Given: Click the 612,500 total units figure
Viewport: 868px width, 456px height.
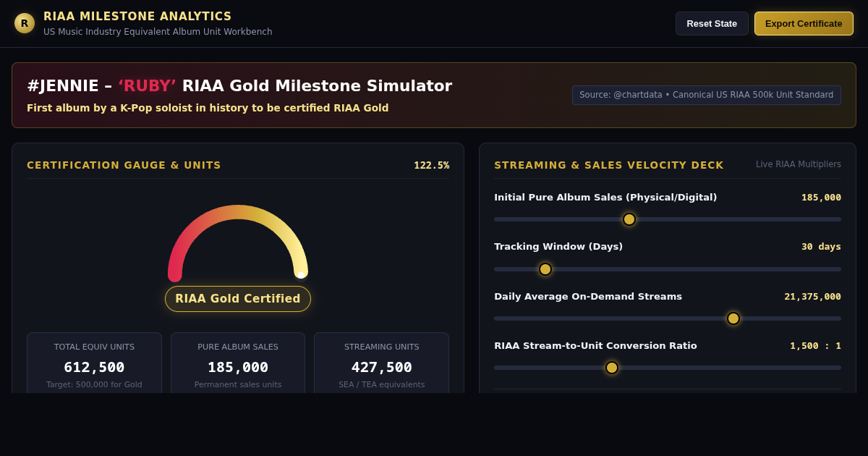Looking at the screenshot, I should point(94,367).
